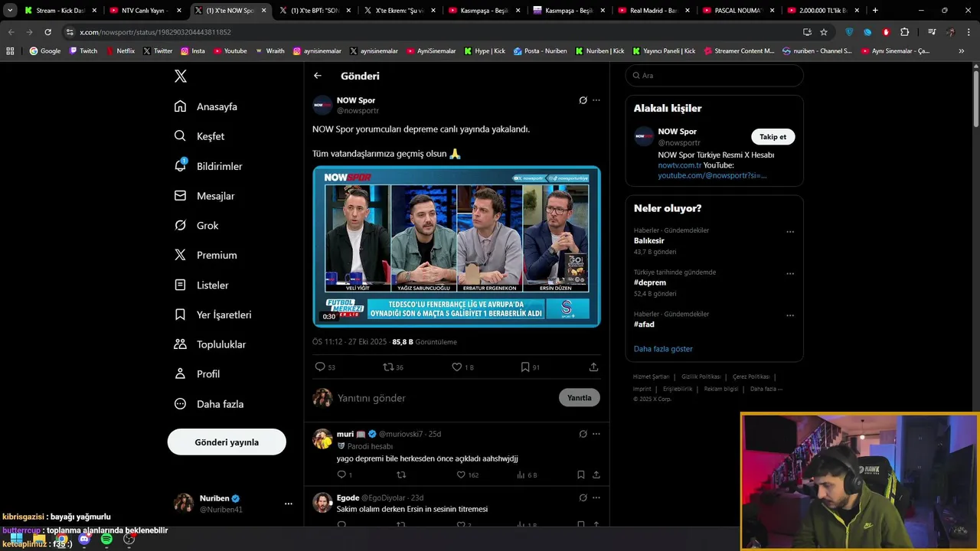Expand Daha fazla sidebar menu
The width and height of the screenshot is (980, 551).
pos(208,404)
